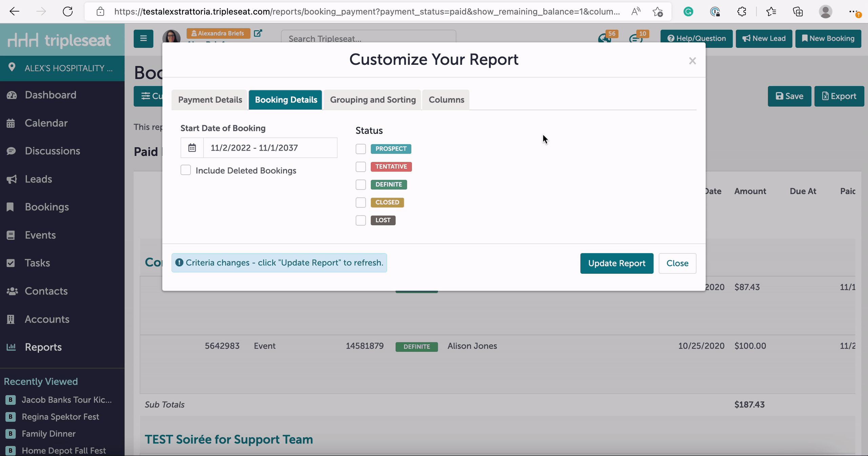The height and width of the screenshot is (456, 868).
Task: Edit the Start Date of Booking range field
Action: click(x=270, y=148)
